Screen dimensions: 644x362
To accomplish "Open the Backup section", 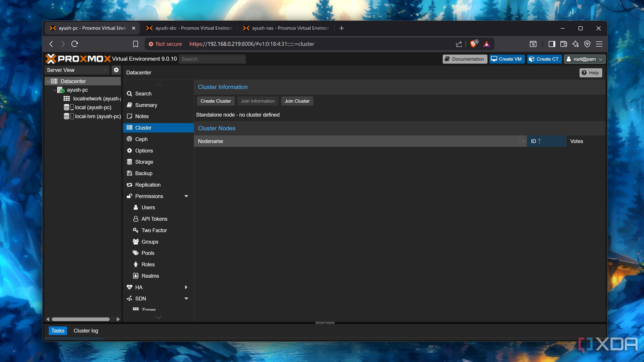I will click(158, 173).
